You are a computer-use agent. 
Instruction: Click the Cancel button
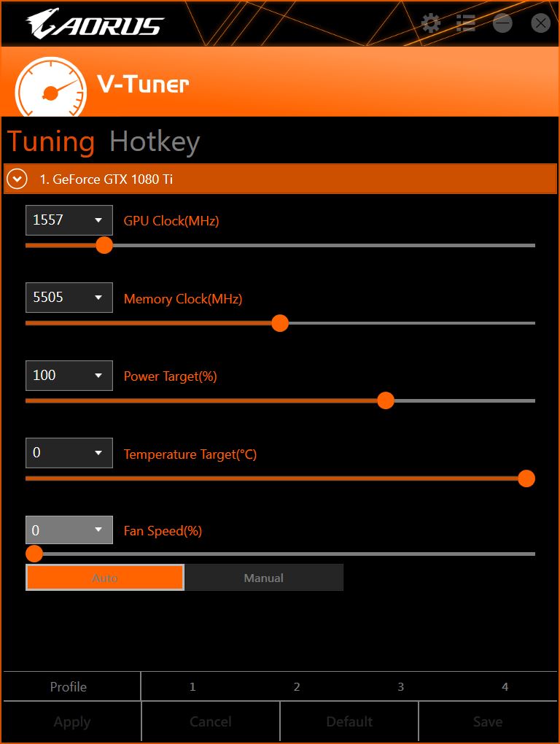pyautogui.click(x=211, y=721)
